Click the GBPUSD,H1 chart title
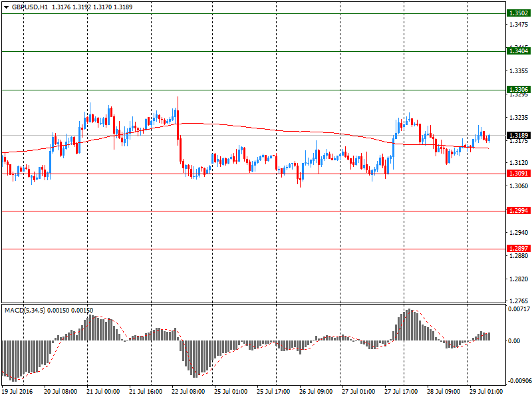The image size is (532, 399). [x=30, y=7]
